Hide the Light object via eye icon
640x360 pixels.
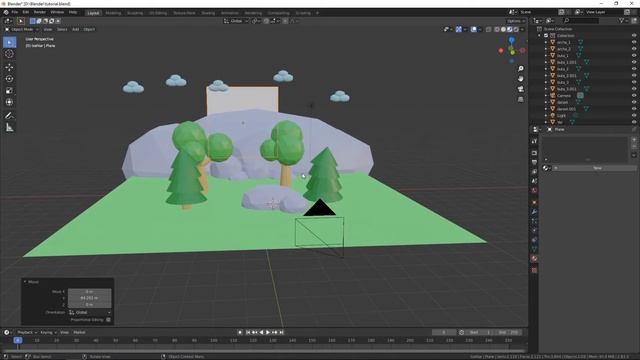point(634,116)
